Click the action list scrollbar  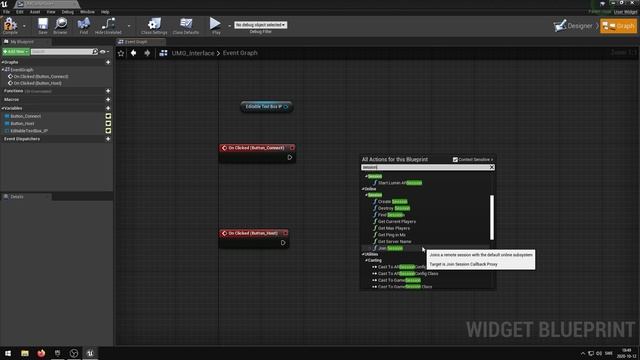[x=492, y=218]
